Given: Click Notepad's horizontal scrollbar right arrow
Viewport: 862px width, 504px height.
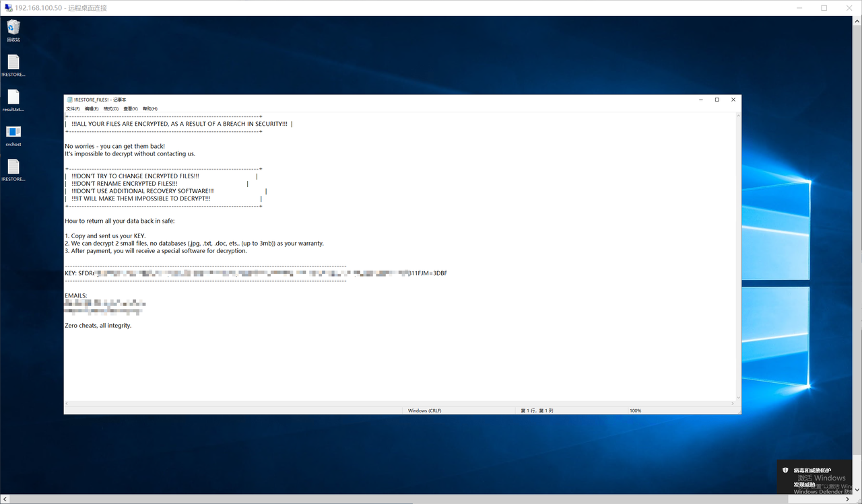Looking at the screenshot, I should tap(731, 404).
